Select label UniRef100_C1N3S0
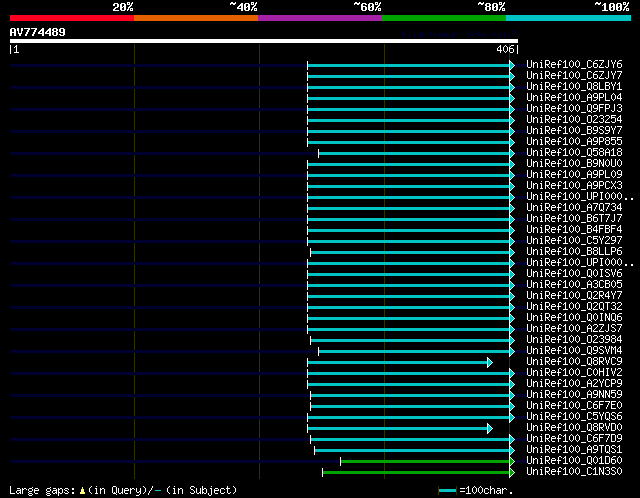This screenshot has width=640, height=498. pyautogui.click(x=574, y=472)
